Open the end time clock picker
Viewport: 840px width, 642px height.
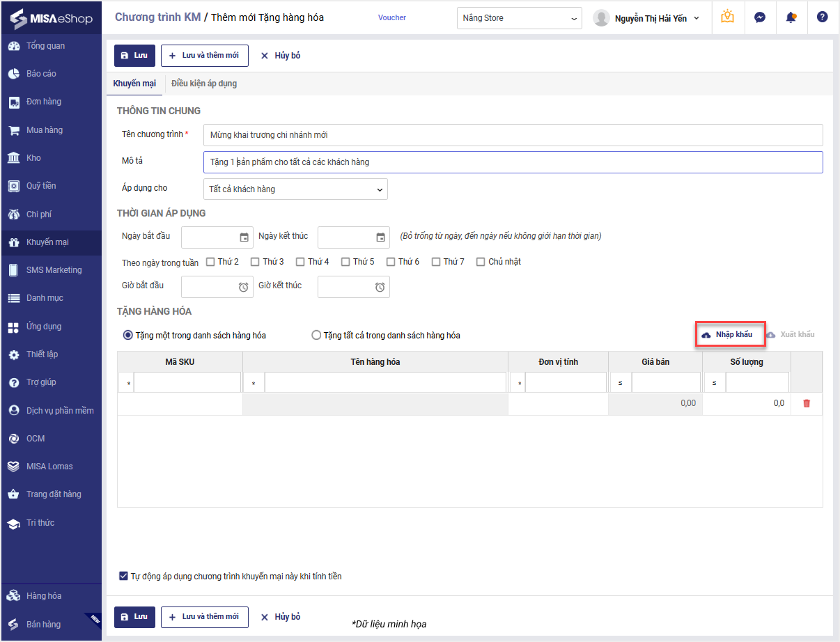click(380, 287)
